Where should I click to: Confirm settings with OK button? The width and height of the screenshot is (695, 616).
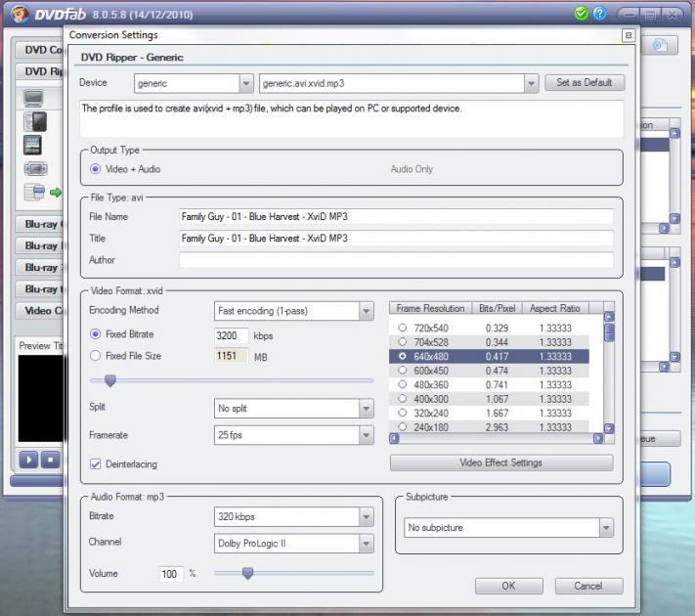point(509,586)
